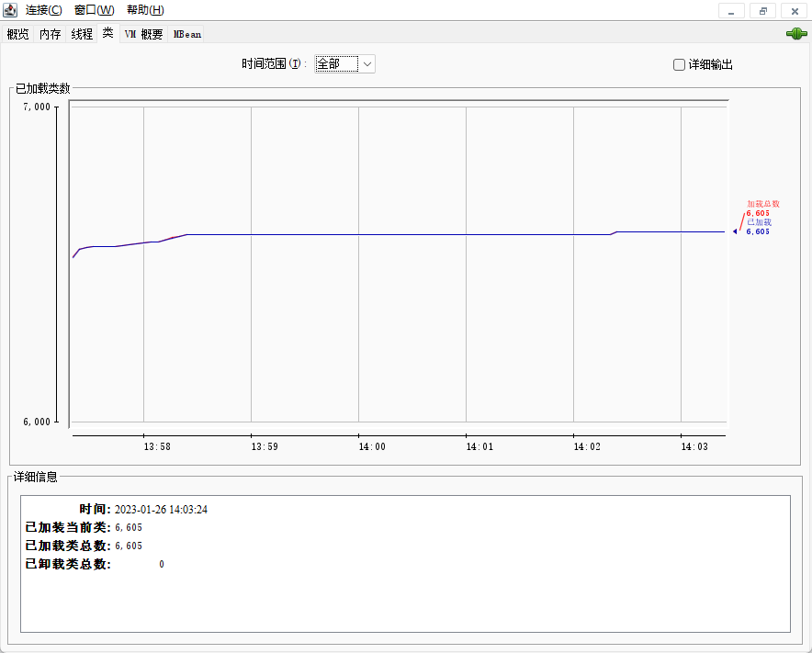Switch to the 线程 tab
The image size is (812, 653).
coord(82,34)
